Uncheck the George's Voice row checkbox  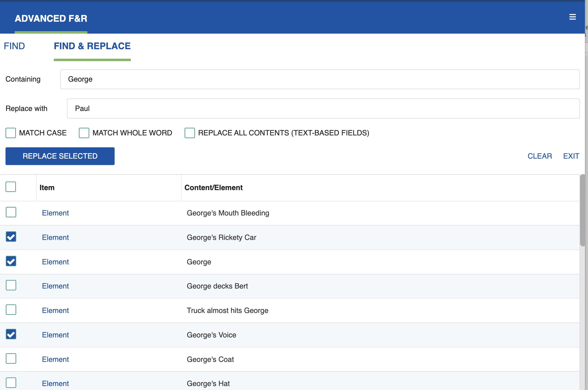11,334
